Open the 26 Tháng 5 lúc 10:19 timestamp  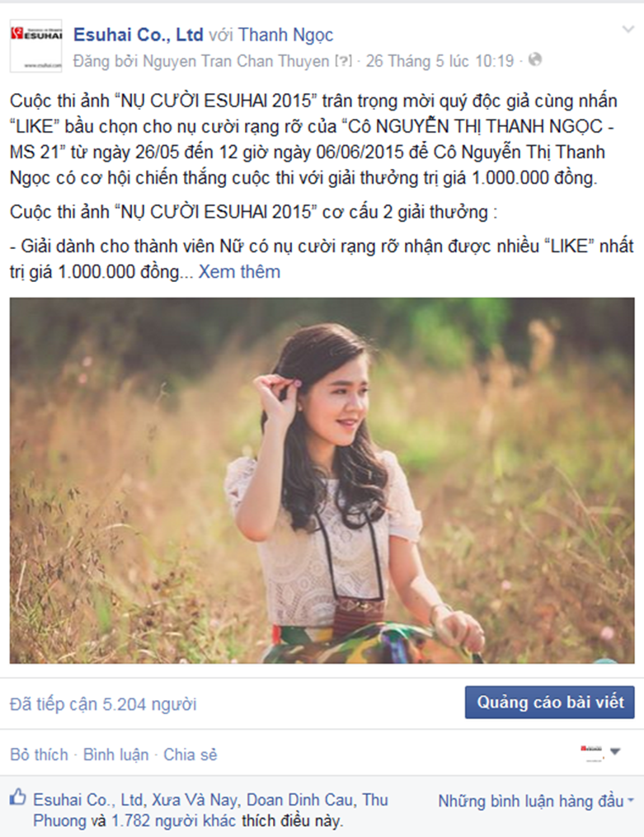440,61
